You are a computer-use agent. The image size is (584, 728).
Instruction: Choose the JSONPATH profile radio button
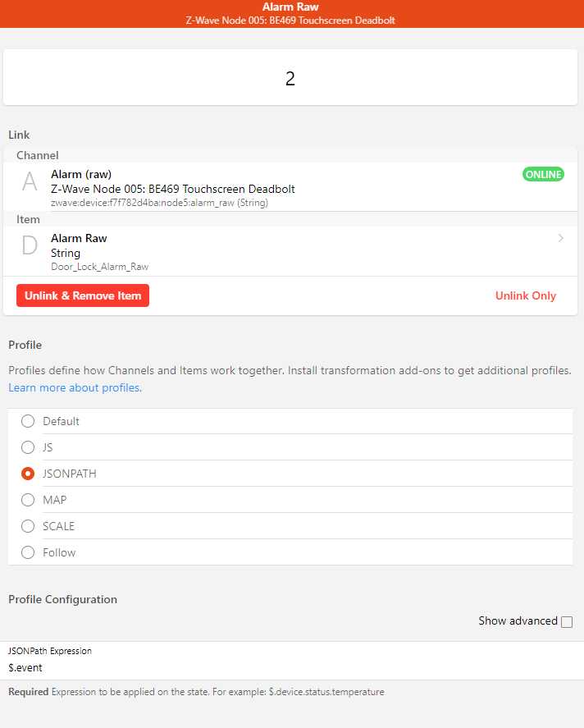[28, 474]
